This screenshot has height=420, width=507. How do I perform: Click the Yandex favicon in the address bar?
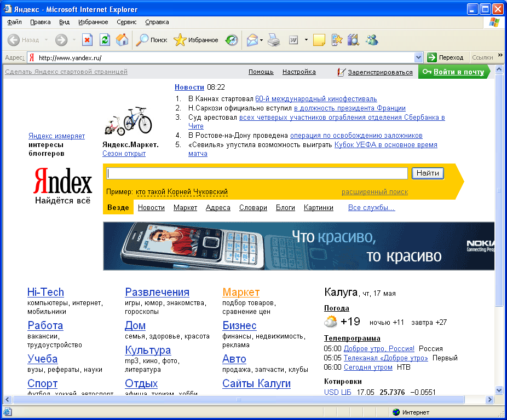(32, 58)
